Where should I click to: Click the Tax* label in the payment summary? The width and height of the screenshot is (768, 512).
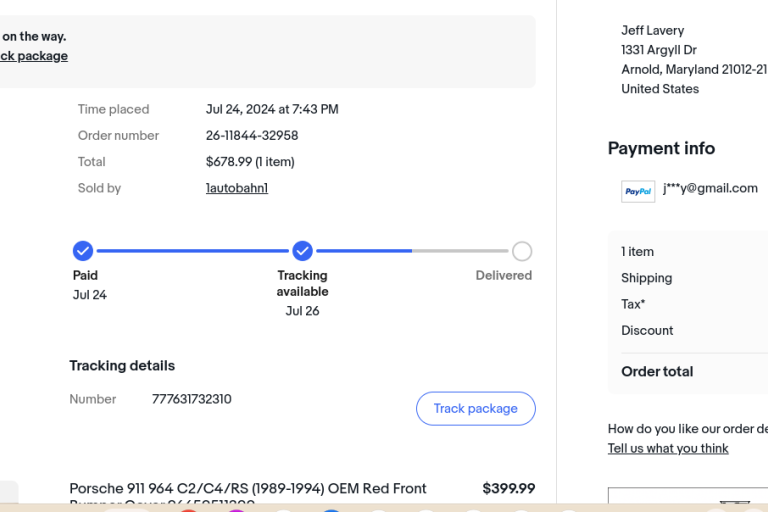(x=633, y=304)
